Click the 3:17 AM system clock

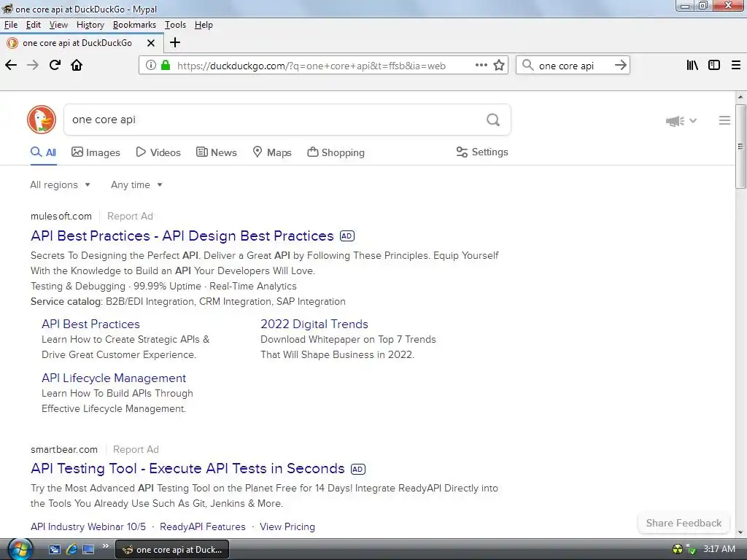pos(719,549)
